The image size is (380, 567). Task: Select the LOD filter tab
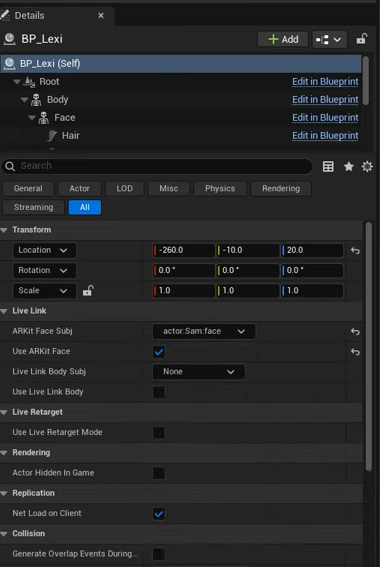point(124,188)
